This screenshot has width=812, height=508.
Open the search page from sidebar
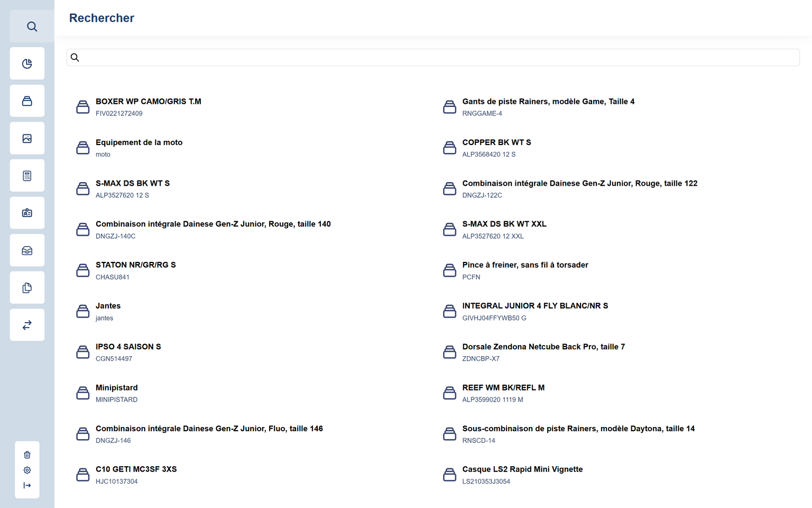pyautogui.click(x=32, y=26)
